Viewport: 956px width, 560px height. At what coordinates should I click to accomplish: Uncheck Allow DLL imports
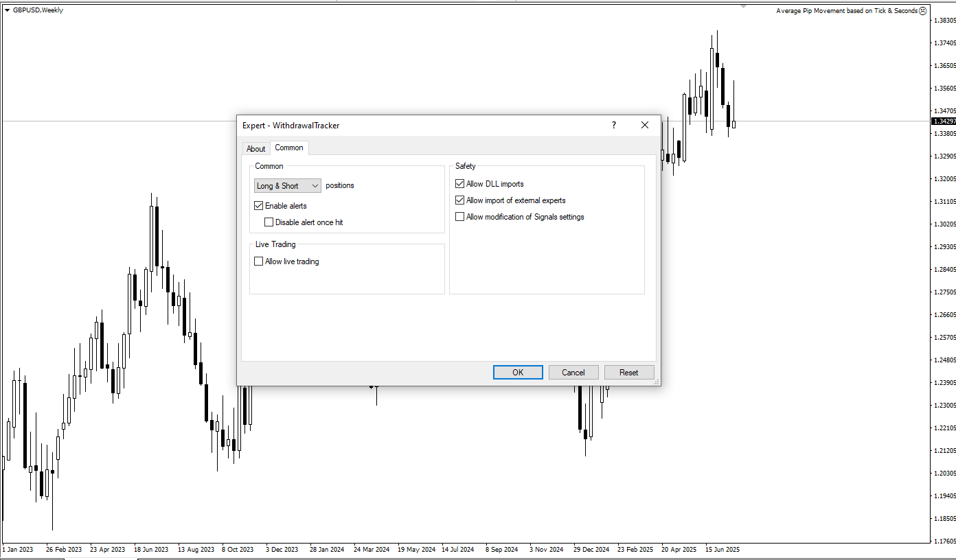pyautogui.click(x=460, y=184)
